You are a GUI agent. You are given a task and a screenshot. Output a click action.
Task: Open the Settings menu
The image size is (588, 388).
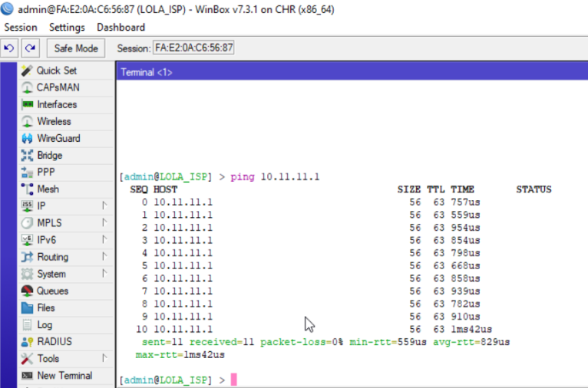(x=67, y=28)
